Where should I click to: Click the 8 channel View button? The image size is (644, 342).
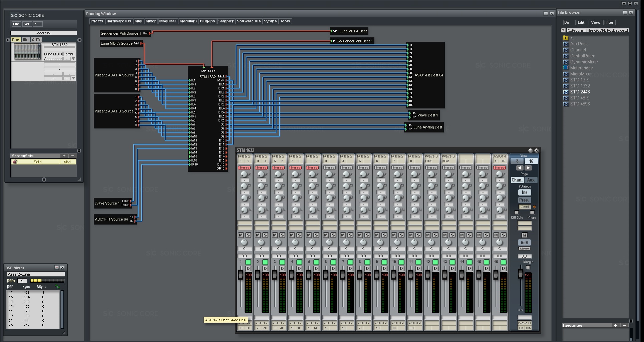517,161
